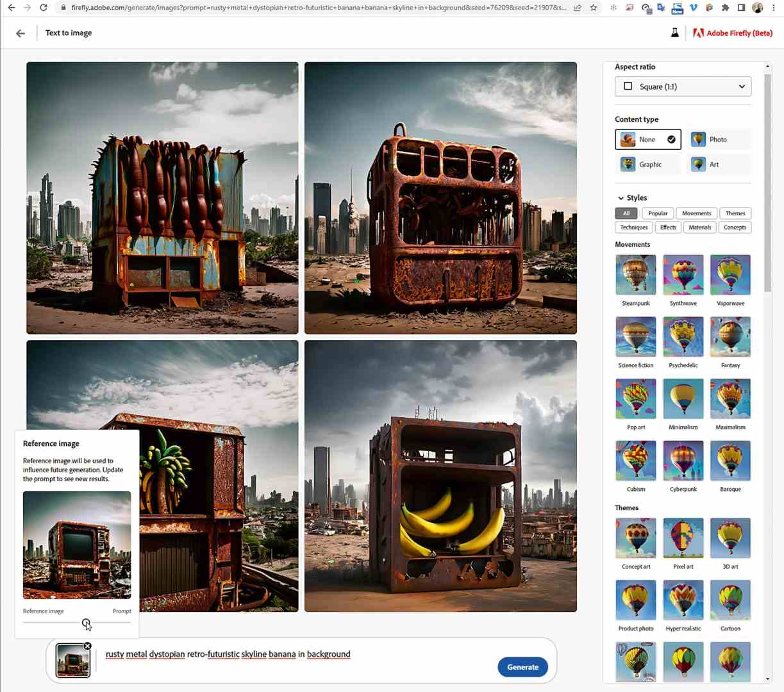Click the Prompt link in the reference popup
784x692 pixels.
(x=122, y=611)
